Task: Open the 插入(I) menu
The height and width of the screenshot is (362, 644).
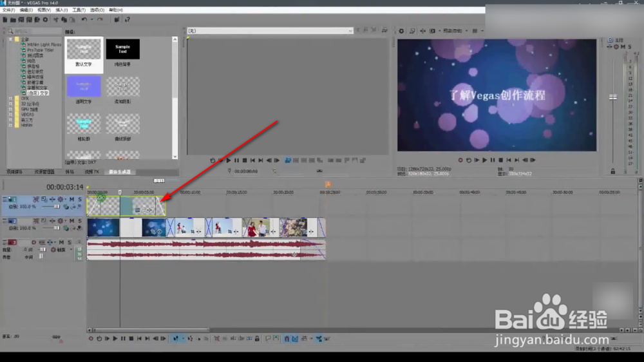Action: 62,10
